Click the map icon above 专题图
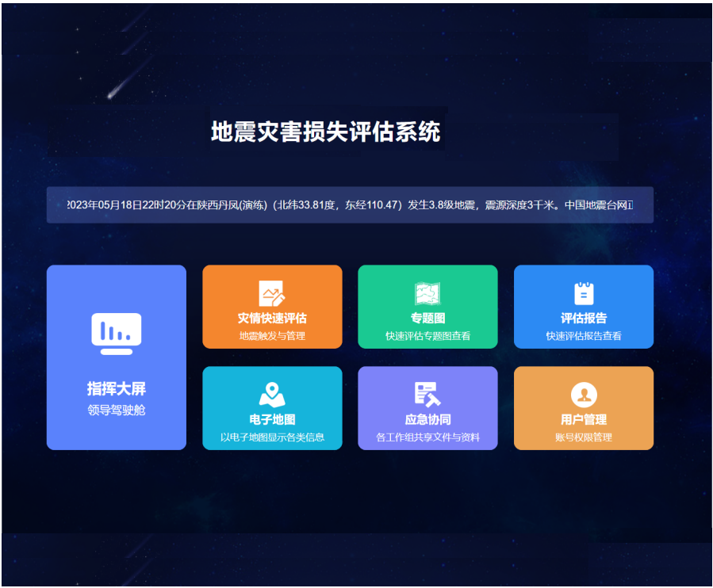713x588 pixels. click(427, 294)
